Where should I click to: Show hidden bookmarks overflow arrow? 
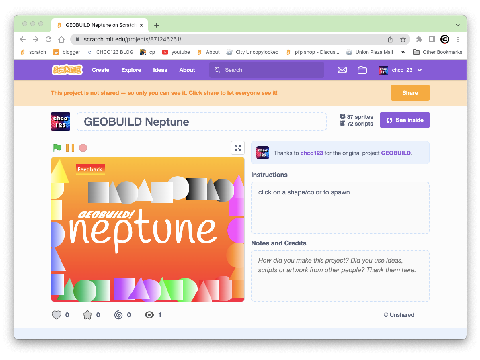tap(403, 52)
